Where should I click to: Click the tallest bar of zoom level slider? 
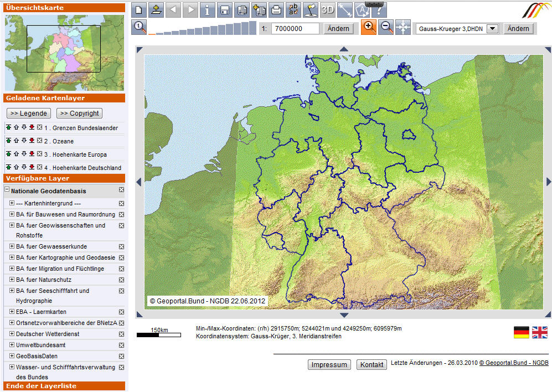pyautogui.click(x=252, y=29)
